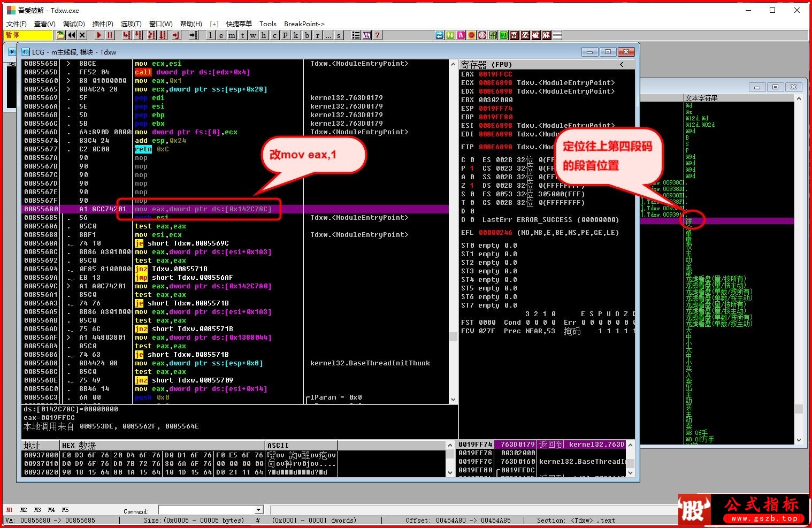Open the 快捷菜单 menu
The height and width of the screenshot is (528, 812).
click(239, 24)
